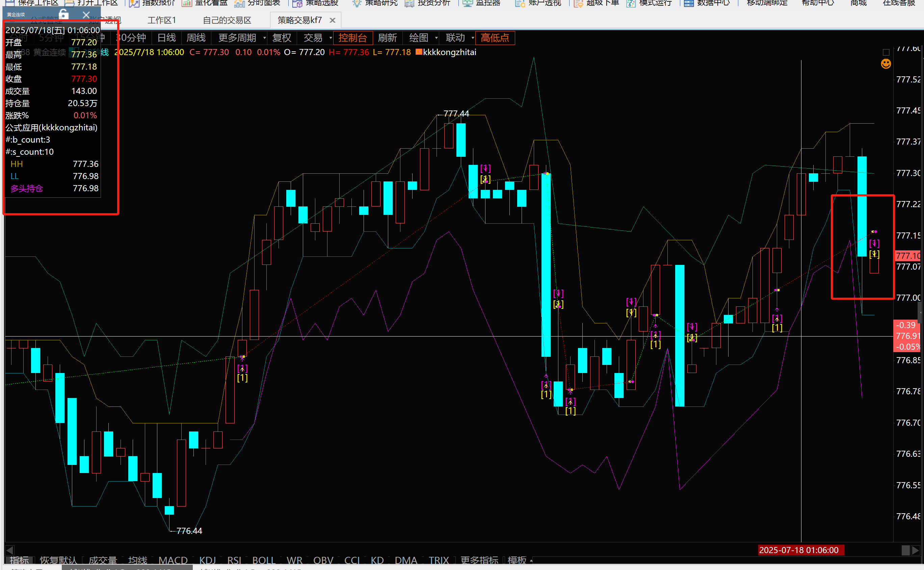Switch to the 工作区1 tab
924x570 pixels.
(x=162, y=20)
